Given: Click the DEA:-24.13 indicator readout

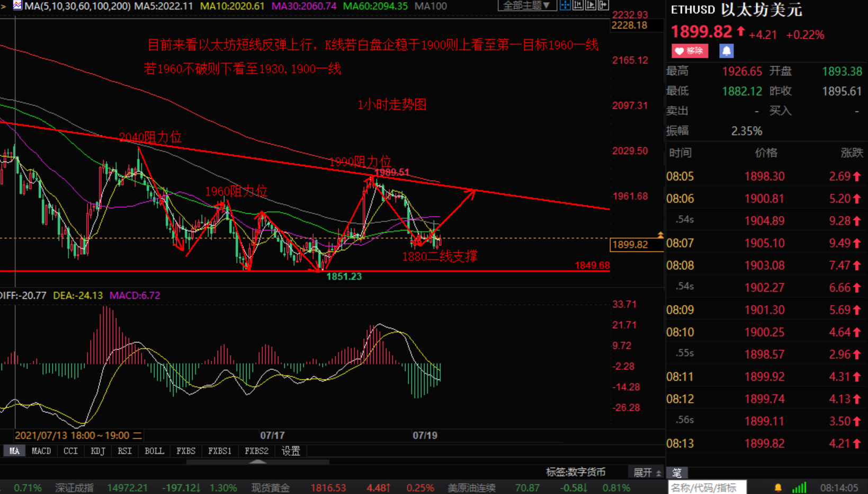Looking at the screenshot, I should (x=78, y=295).
